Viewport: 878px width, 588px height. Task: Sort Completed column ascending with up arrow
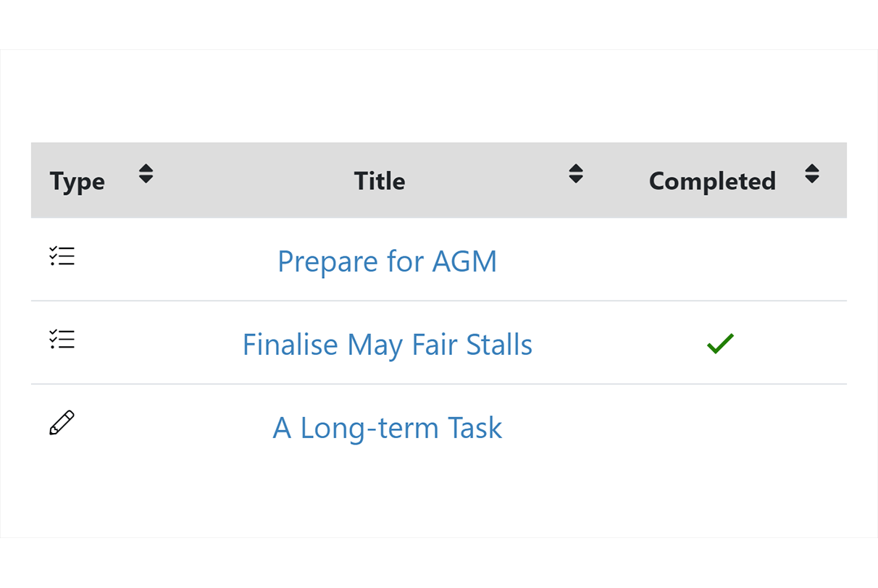pyautogui.click(x=812, y=169)
